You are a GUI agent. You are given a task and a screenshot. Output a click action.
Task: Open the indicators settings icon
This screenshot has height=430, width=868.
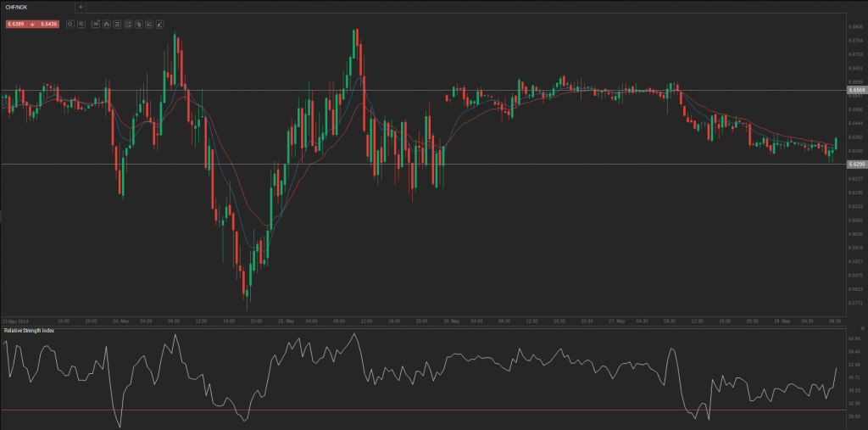coord(117,24)
